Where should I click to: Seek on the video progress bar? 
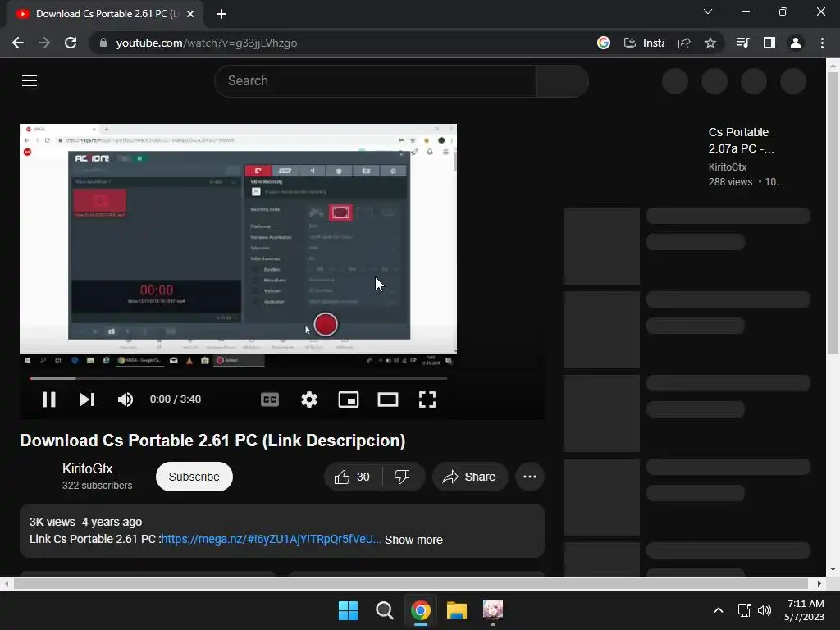(239, 378)
